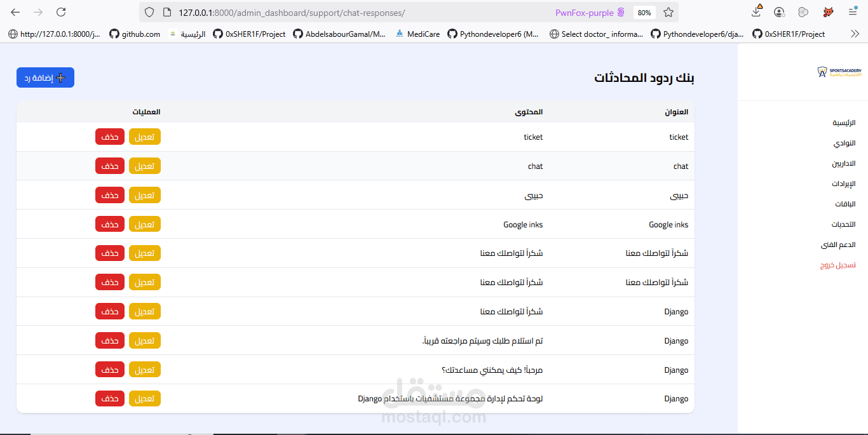Click حذف for the مرحباً كيف يمكنني row
This screenshot has width=868, height=435.
pyautogui.click(x=110, y=370)
